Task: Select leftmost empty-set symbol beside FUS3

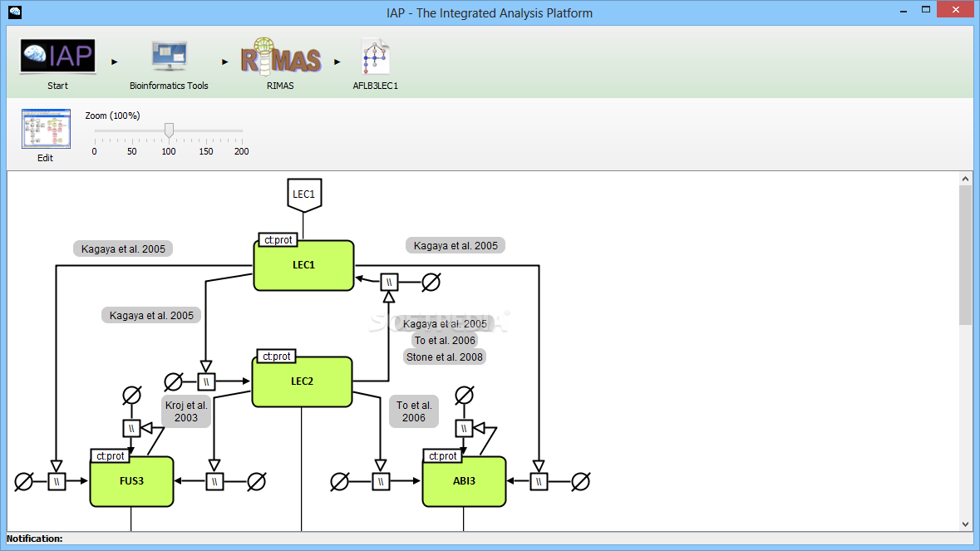Action: coord(24,482)
